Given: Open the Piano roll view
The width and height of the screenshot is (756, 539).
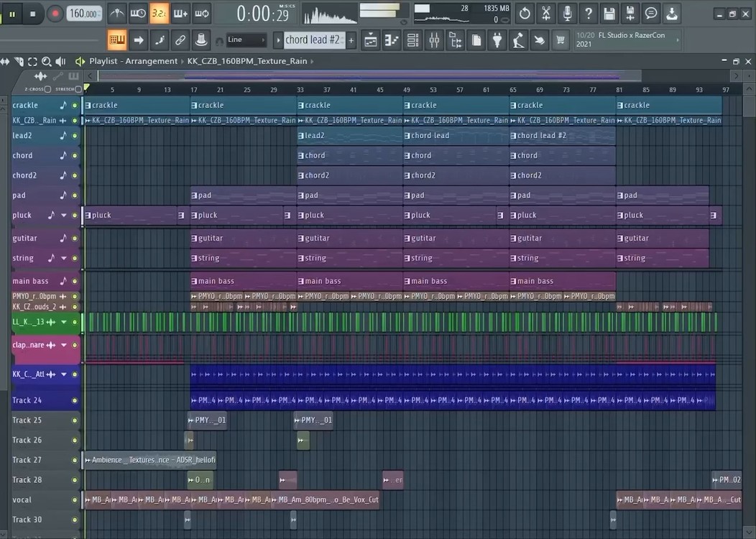Looking at the screenshot, I should pos(393,40).
